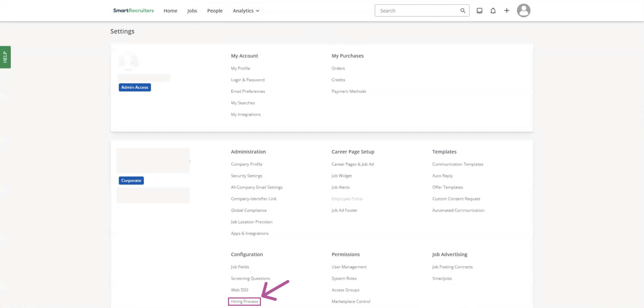Viewport: 644px width, 308px height.
Task: Expand the Analytics dropdown
Action: (246, 11)
